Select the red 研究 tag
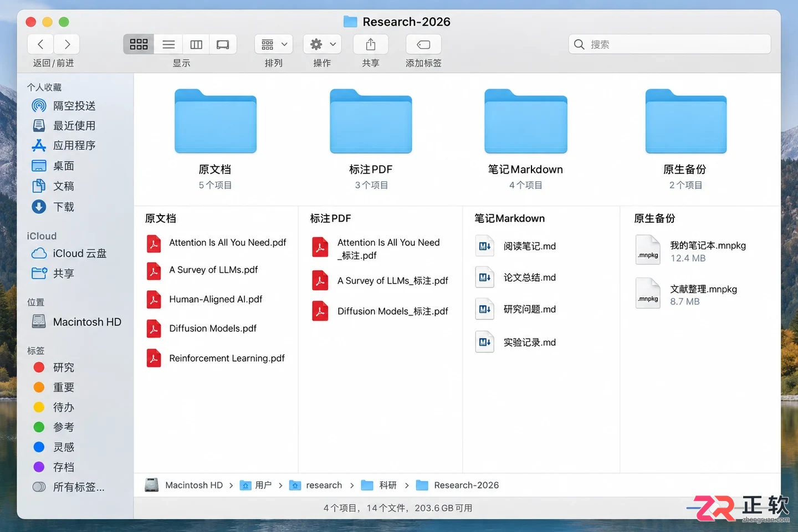 [54, 367]
